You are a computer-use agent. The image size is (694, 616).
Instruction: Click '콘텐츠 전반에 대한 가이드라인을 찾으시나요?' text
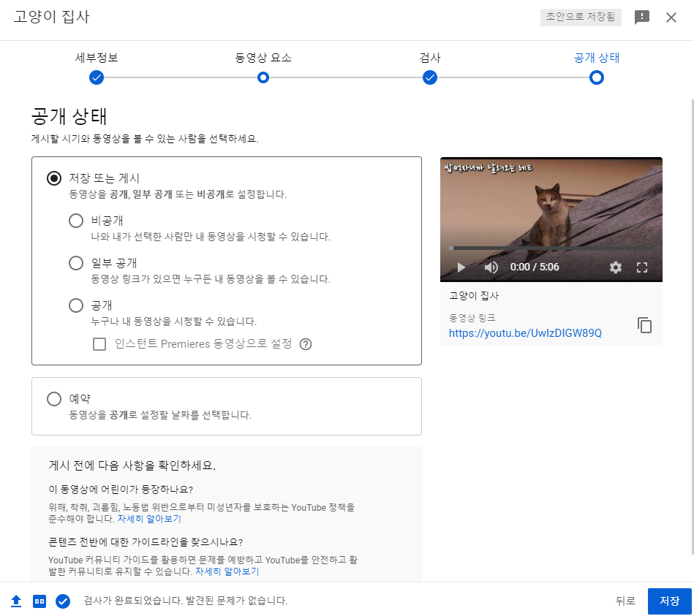coord(146,542)
